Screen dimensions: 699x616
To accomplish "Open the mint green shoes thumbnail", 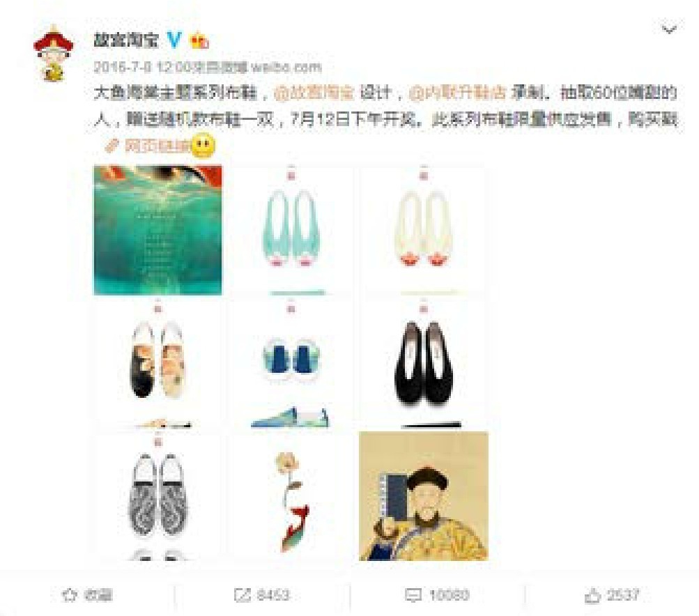I will [291, 230].
